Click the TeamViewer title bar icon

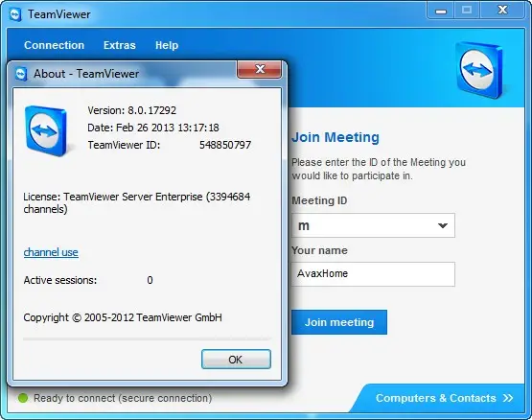click(15, 14)
